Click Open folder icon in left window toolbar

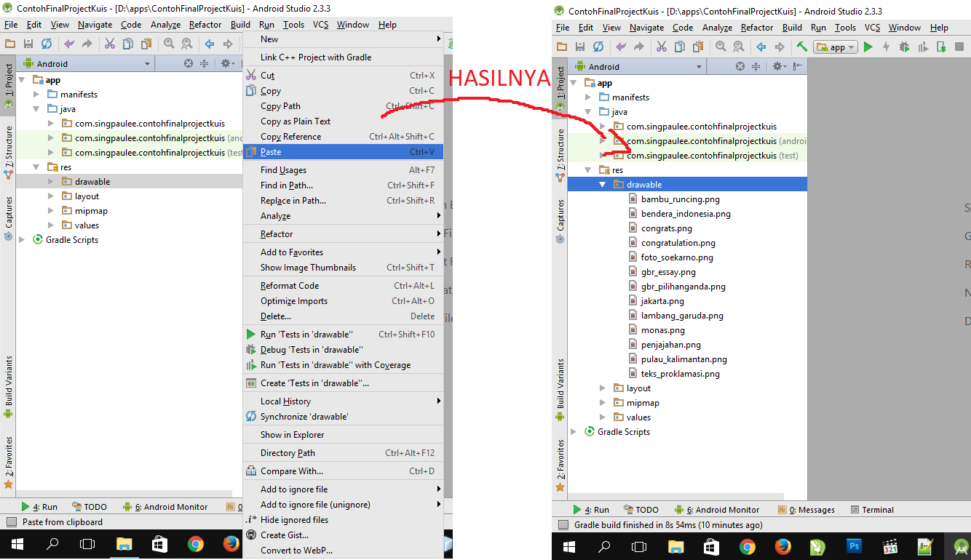10,44
